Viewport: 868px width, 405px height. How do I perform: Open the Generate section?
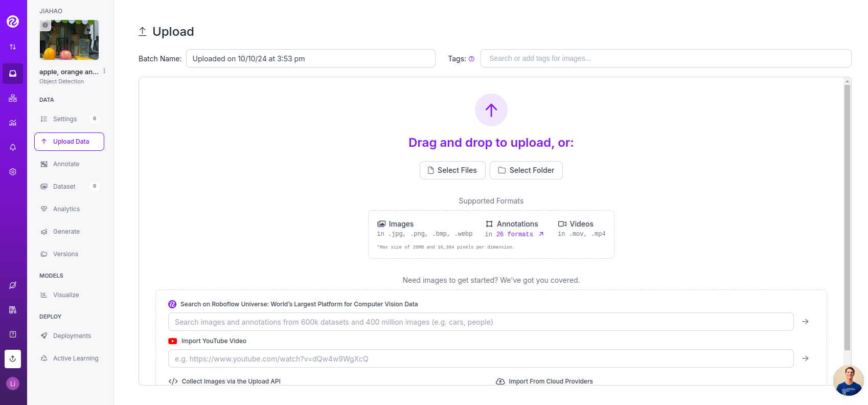[69, 232]
